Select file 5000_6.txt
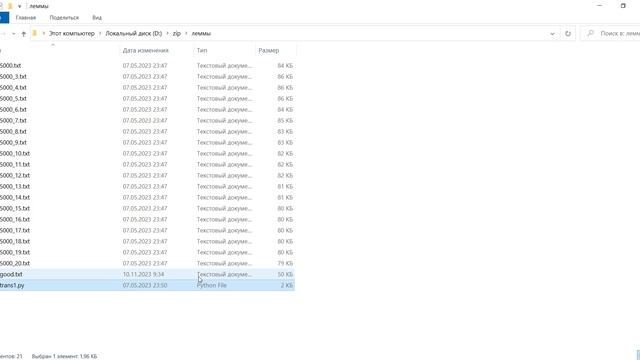Image resolution: width=640 pixels, height=360 pixels. click(13, 109)
